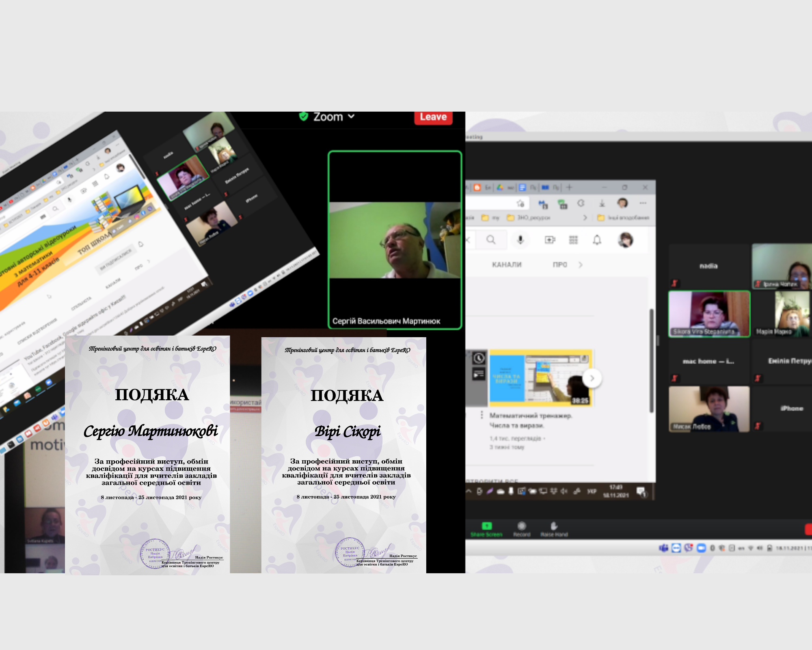This screenshot has width=812, height=650.
Task: Show hidden Windows tray icons chevron
Action: [x=469, y=491]
